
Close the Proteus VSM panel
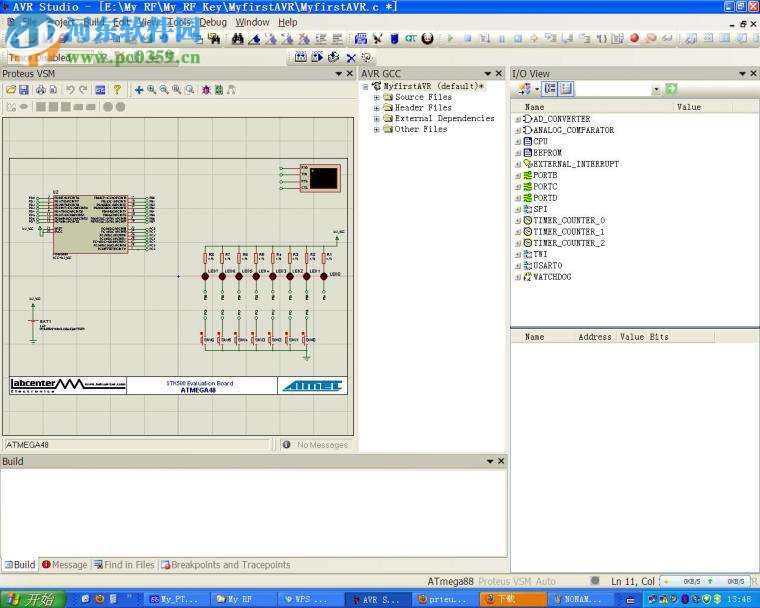point(350,74)
